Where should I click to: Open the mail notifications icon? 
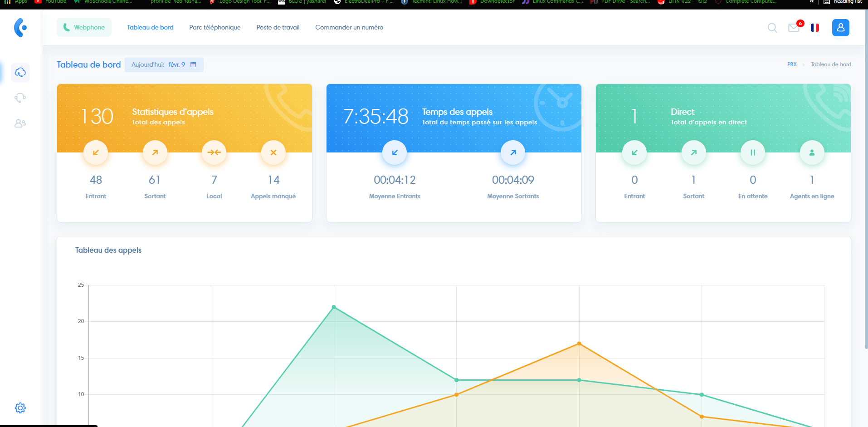click(x=794, y=28)
